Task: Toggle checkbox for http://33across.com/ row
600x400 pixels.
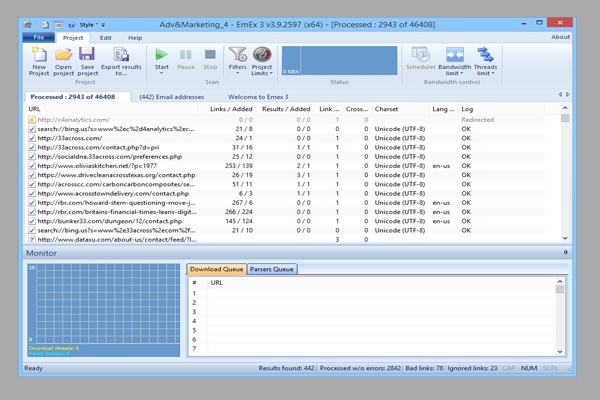Action: click(x=31, y=138)
